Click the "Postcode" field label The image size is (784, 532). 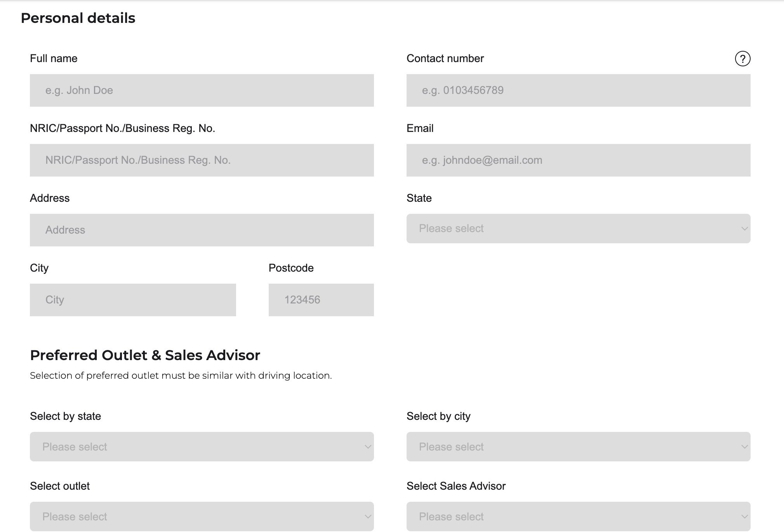coord(291,268)
